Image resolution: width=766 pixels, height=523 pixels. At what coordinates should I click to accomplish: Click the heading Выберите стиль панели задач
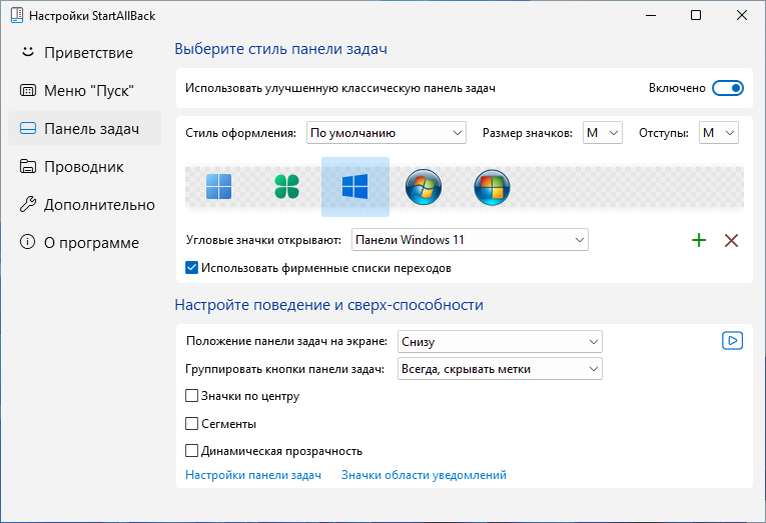point(281,49)
